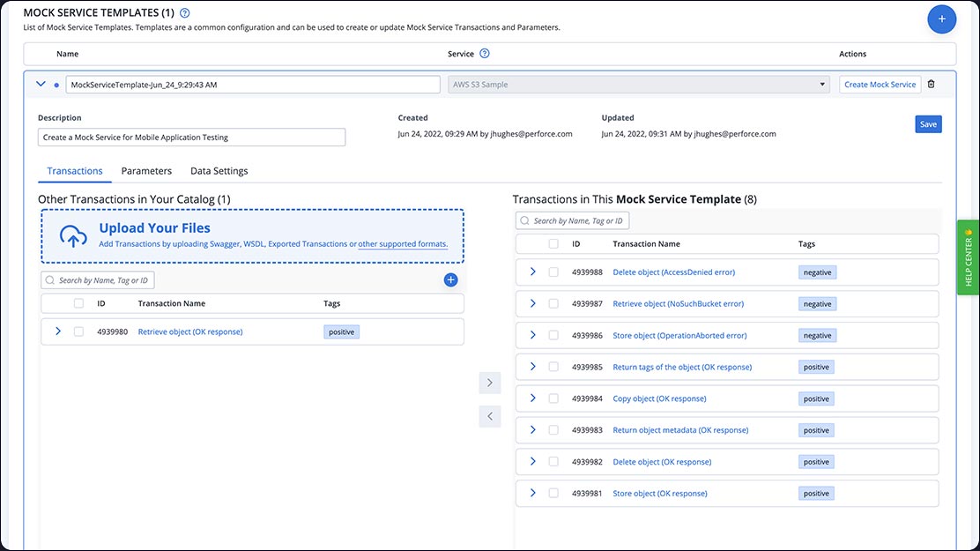Screen dimensions: 980x551
Task: Add transaction using blue plus icon in catalog
Action: [x=450, y=280]
